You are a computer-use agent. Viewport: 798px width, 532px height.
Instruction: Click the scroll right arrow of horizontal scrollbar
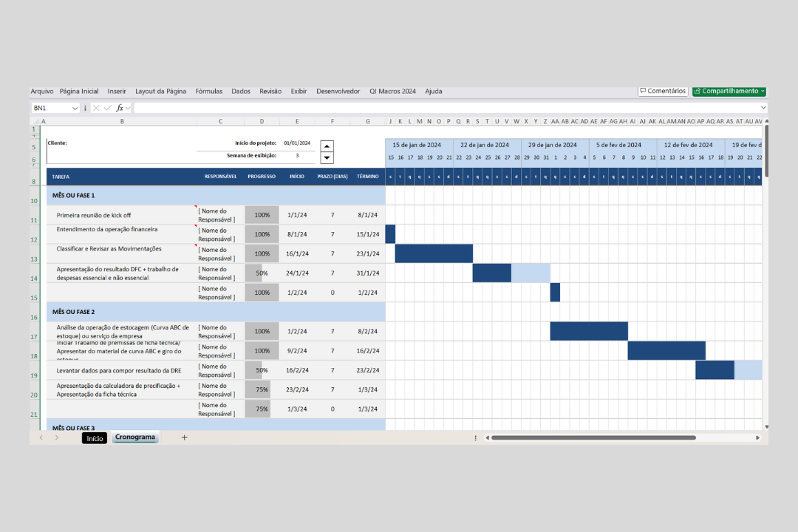757,437
